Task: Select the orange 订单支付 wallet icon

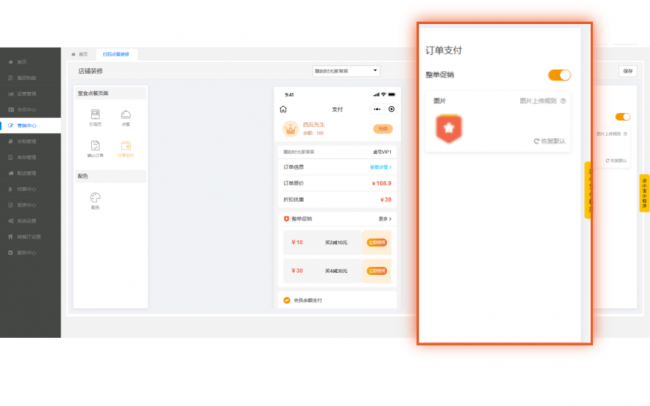Action: point(126,149)
